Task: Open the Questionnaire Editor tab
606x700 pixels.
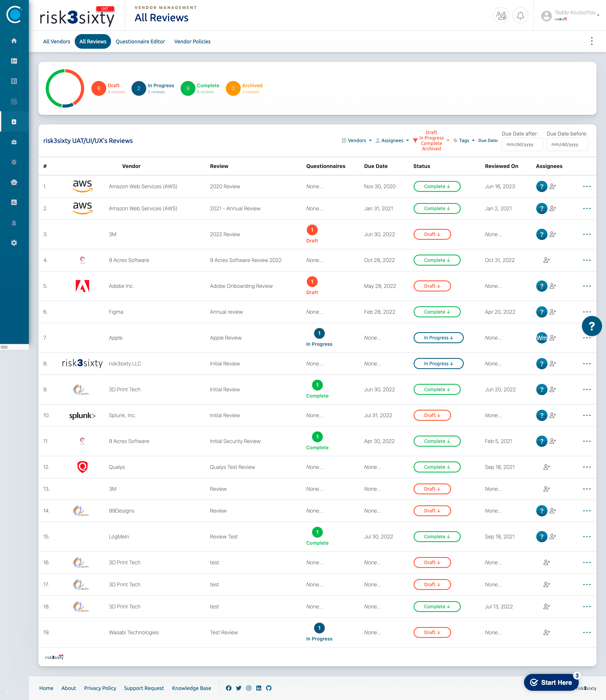Action: click(x=140, y=41)
